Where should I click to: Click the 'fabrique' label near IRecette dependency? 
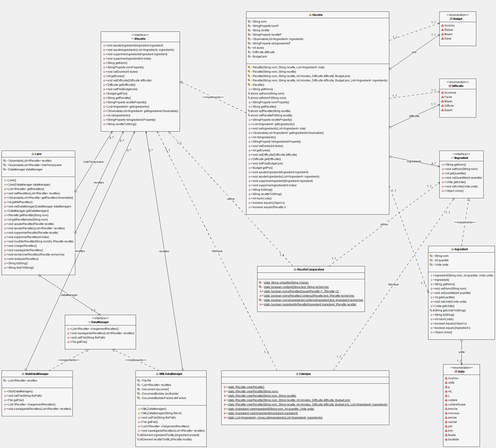(217, 251)
